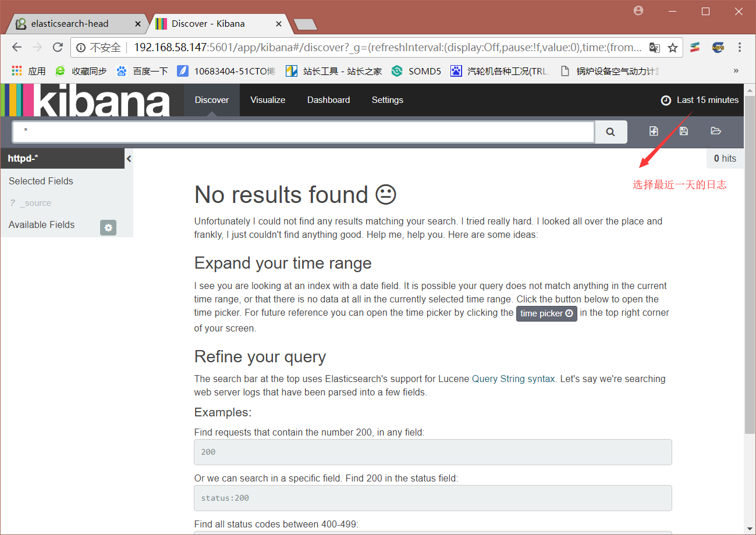Click the page vertical scrollbar thumb

[750, 265]
